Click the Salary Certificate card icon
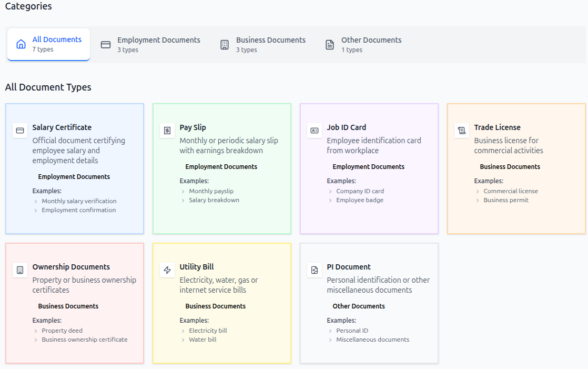This screenshot has height=369, width=588. point(20,131)
